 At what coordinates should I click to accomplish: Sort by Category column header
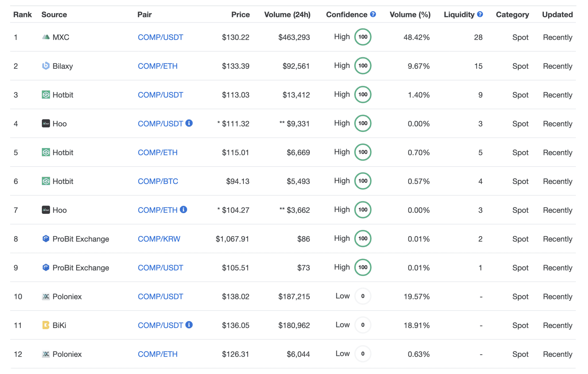pyautogui.click(x=512, y=15)
